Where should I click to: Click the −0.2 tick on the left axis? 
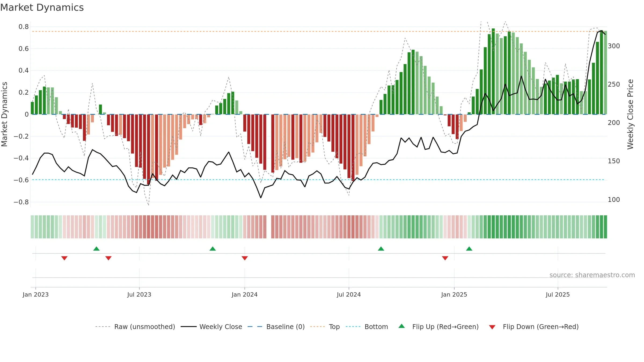coord(21,136)
